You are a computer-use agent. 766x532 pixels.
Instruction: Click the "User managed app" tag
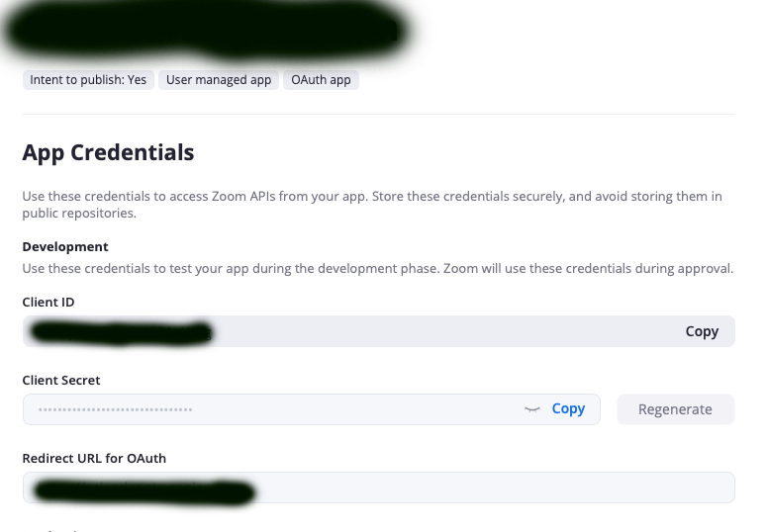pos(219,80)
